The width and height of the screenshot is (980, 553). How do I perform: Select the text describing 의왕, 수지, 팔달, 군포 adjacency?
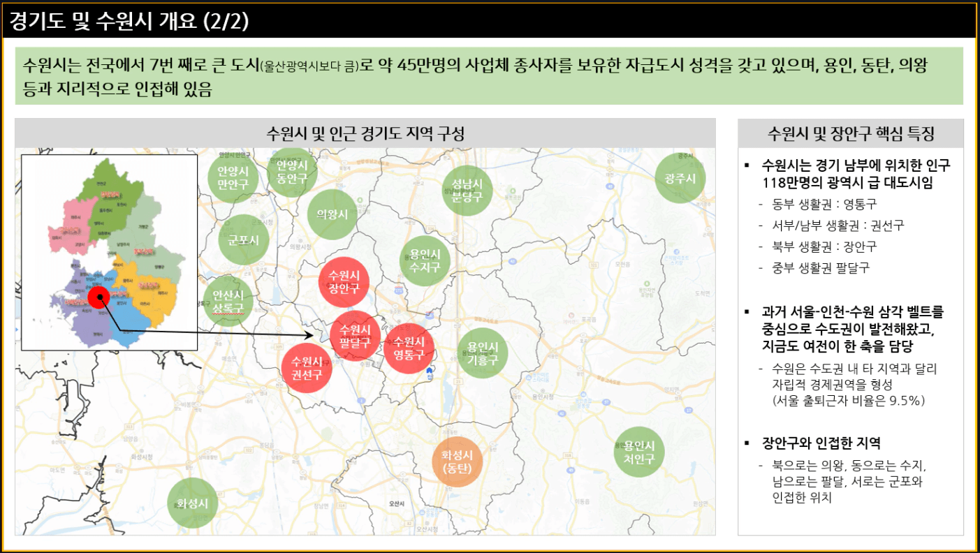click(849, 482)
